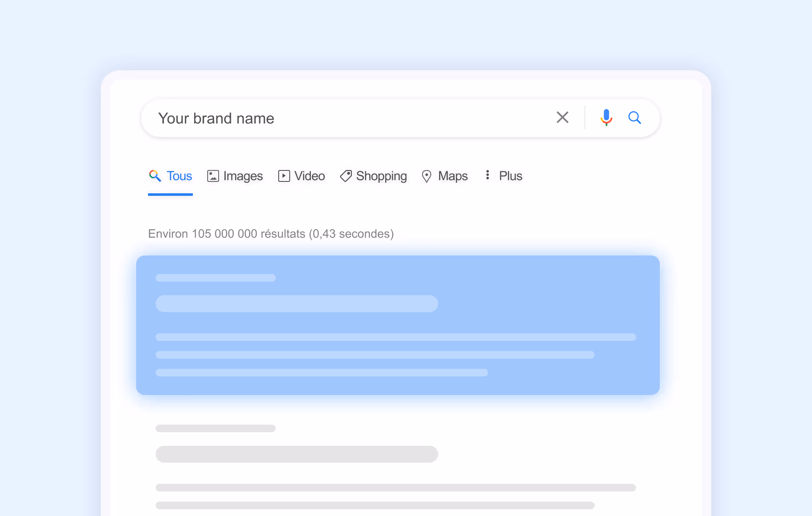Click the Images picture icon
Image resolution: width=812 pixels, height=516 pixels.
213,176
